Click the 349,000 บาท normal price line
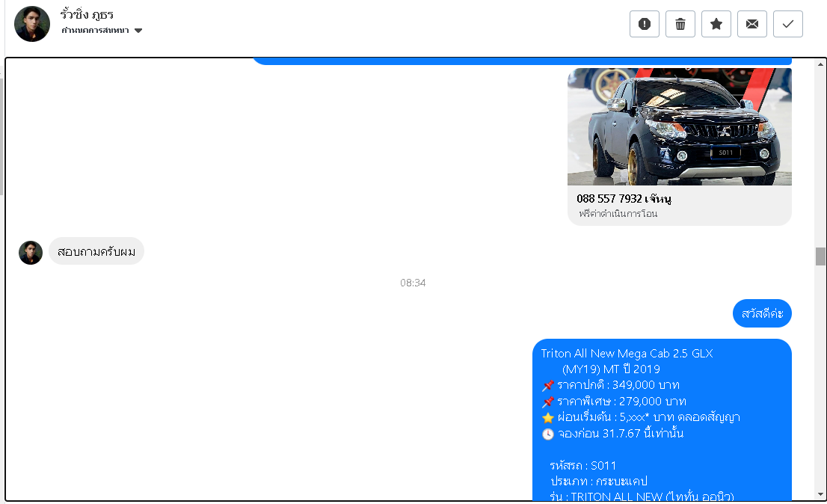827x504 pixels. tap(611, 385)
